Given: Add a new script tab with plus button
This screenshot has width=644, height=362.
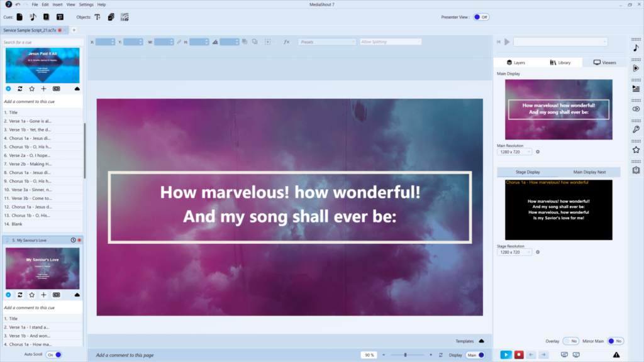Looking at the screenshot, I should (x=74, y=30).
